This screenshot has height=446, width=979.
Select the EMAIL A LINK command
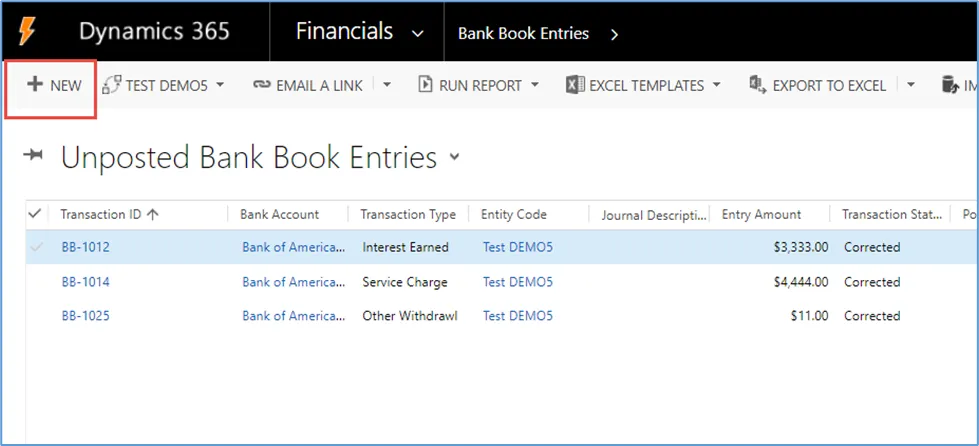(x=319, y=86)
